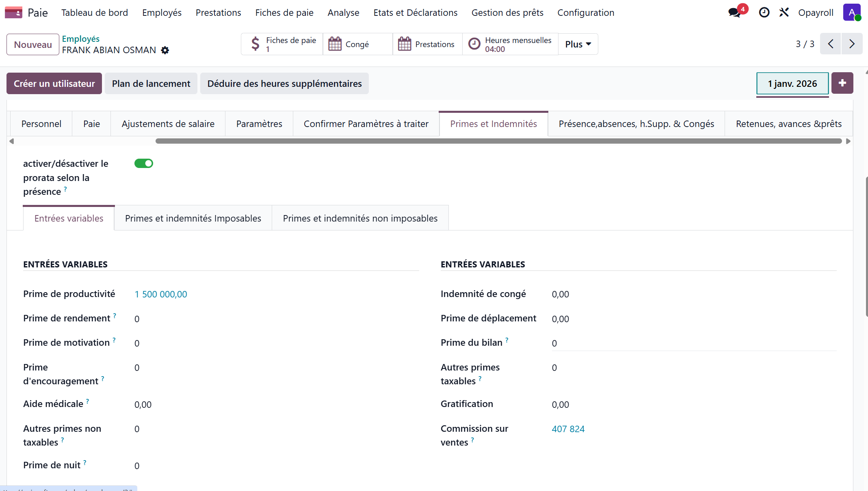
Task: Click the Fiches de paie dollar icon
Action: (255, 44)
